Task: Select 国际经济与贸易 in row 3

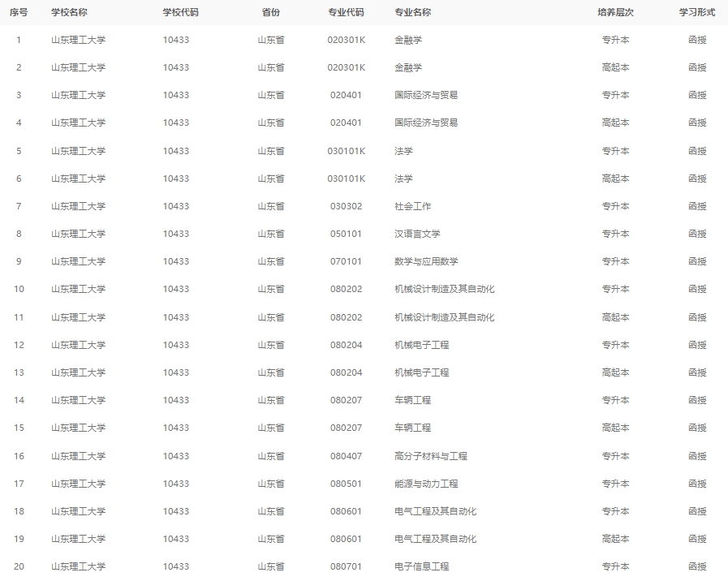Action: (426, 95)
